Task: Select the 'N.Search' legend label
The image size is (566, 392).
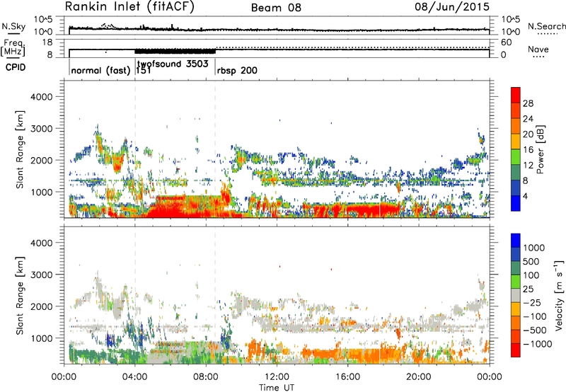Action: (546, 26)
